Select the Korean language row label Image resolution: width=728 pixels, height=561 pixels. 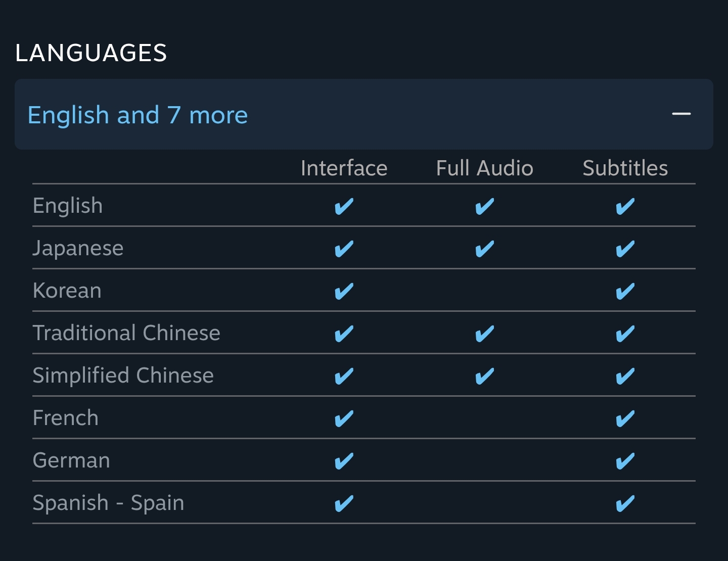(67, 291)
